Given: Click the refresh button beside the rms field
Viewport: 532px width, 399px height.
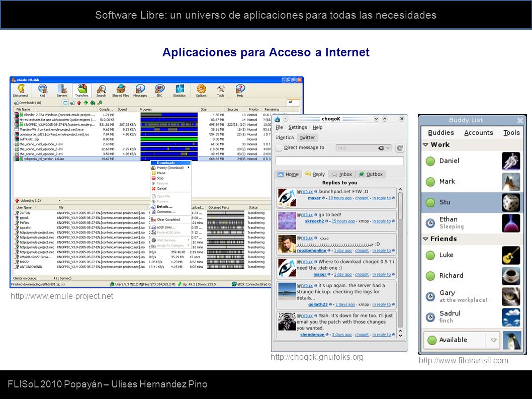Looking at the screenshot, I should click(x=400, y=148).
